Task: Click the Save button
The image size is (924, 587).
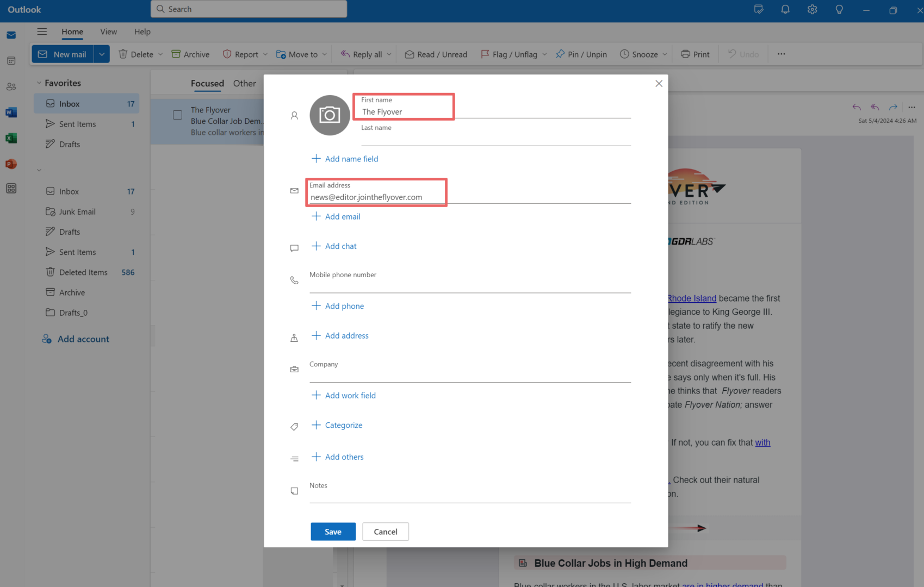Action: [333, 532]
